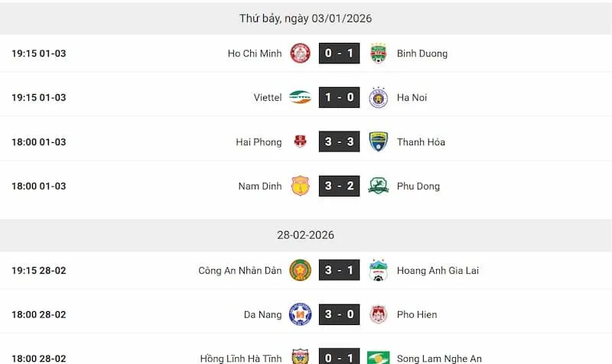
Task: Click the Ha Noi club crest
Action: point(378,98)
